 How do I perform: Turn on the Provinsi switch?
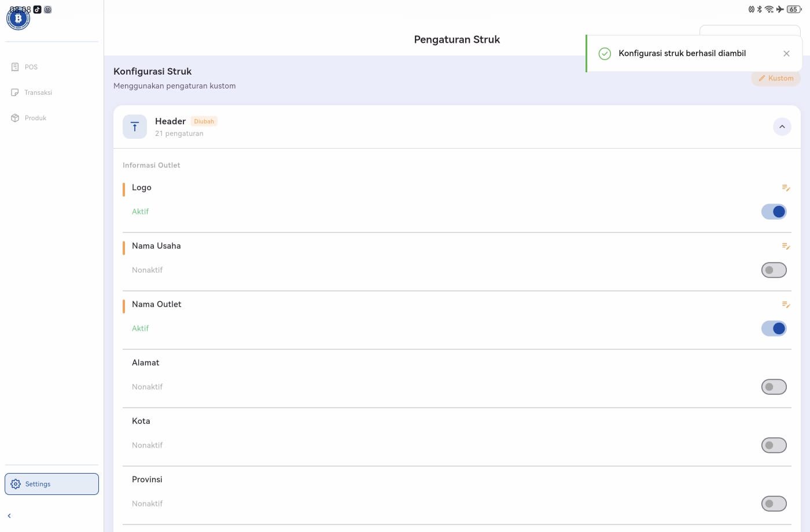774,503
